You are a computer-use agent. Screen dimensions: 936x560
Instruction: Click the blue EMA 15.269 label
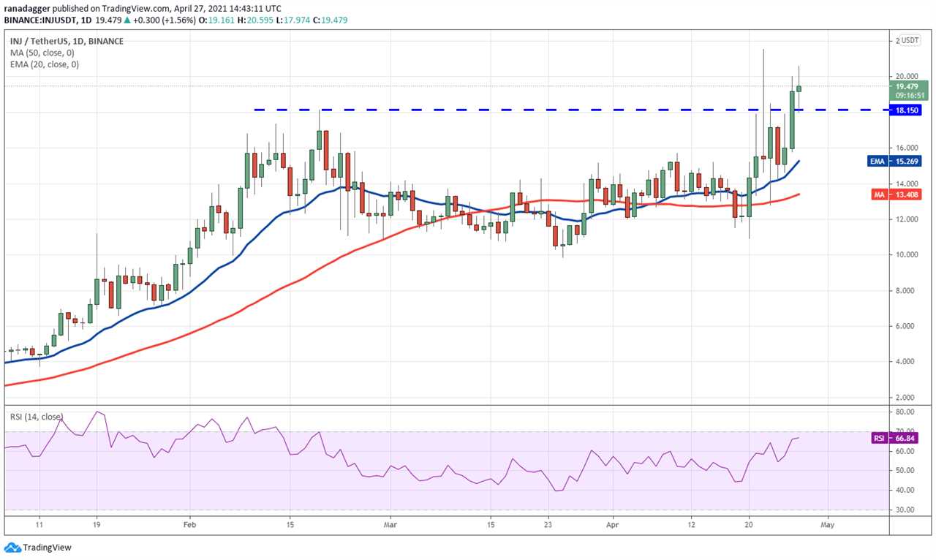coord(896,161)
